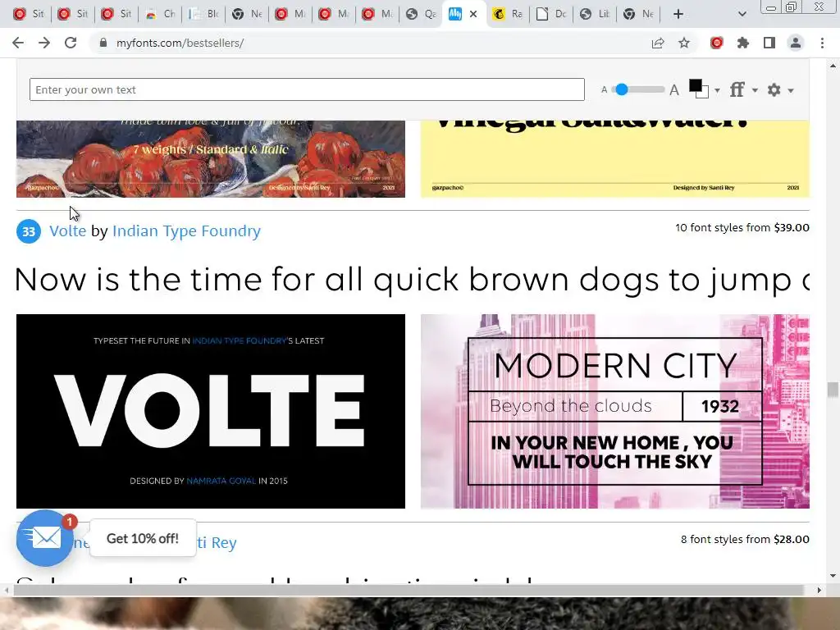Close the active MyFonts tab

[473, 14]
